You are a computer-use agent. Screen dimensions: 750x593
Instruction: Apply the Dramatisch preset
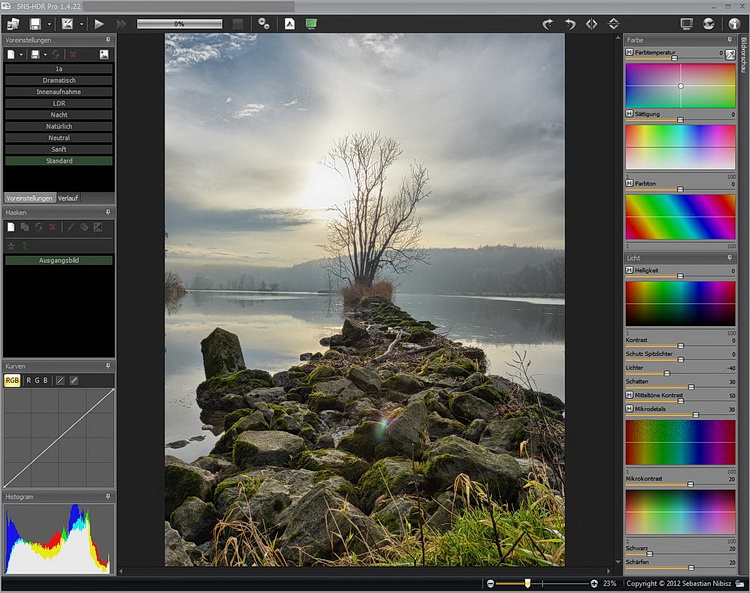[59, 80]
